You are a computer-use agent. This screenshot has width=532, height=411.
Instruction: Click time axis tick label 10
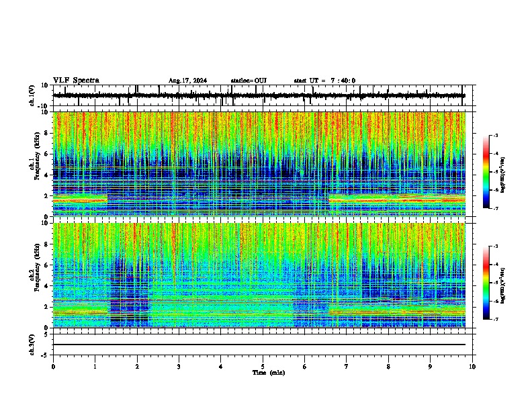(472, 367)
